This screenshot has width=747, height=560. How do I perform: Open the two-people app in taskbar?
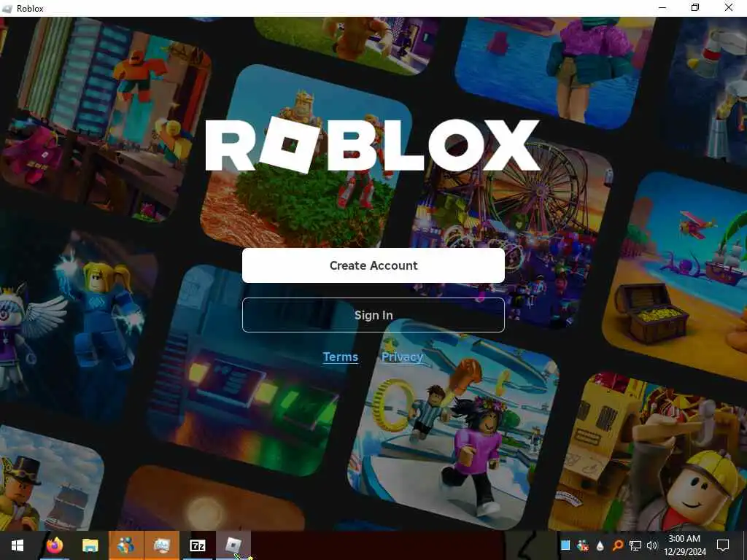pos(125,545)
